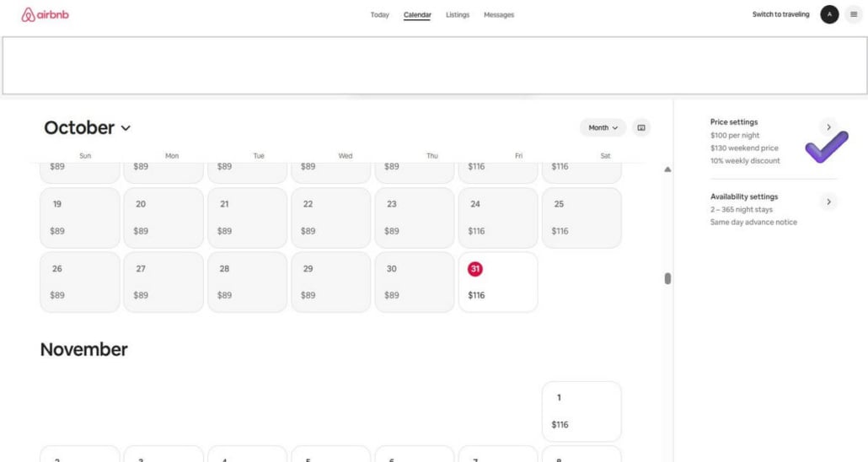
Task: Click the Thu weekday header
Action: click(431, 156)
